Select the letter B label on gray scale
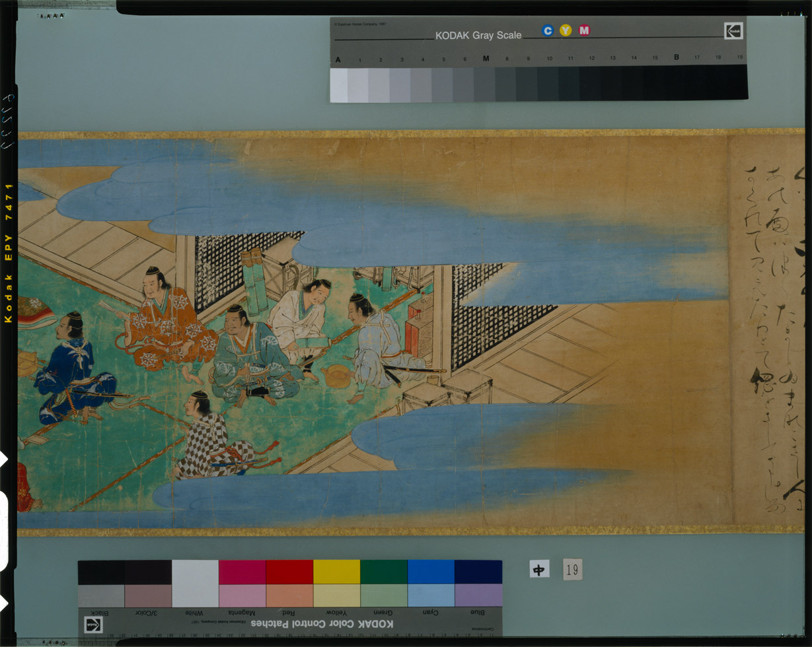 coord(677,57)
